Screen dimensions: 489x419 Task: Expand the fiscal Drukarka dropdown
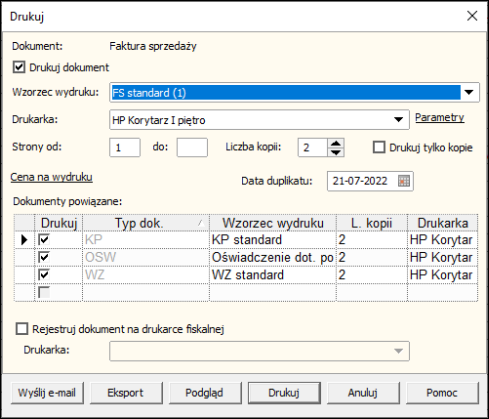(x=398, y=351)
